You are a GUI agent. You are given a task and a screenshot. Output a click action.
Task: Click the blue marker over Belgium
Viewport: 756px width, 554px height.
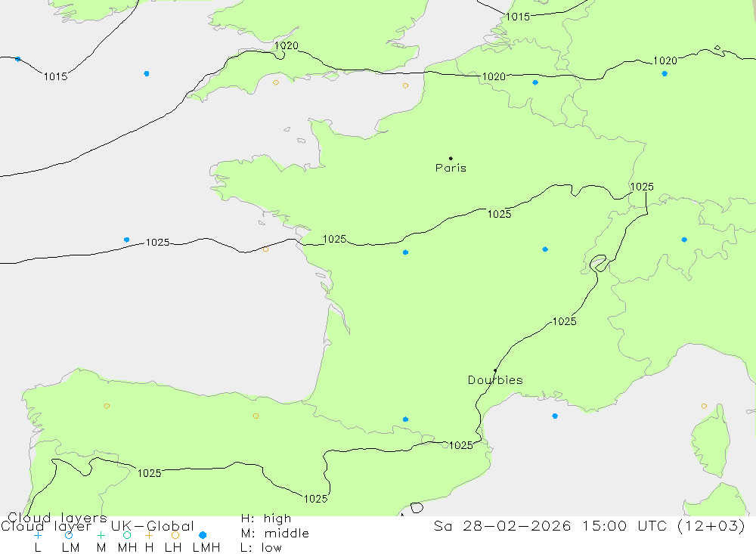535,83
